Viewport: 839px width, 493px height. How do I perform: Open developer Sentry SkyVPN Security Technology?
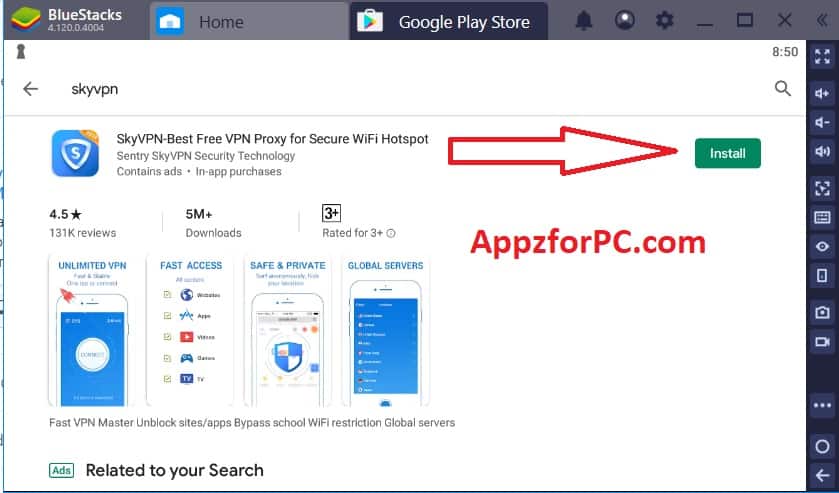click(205, 156)
